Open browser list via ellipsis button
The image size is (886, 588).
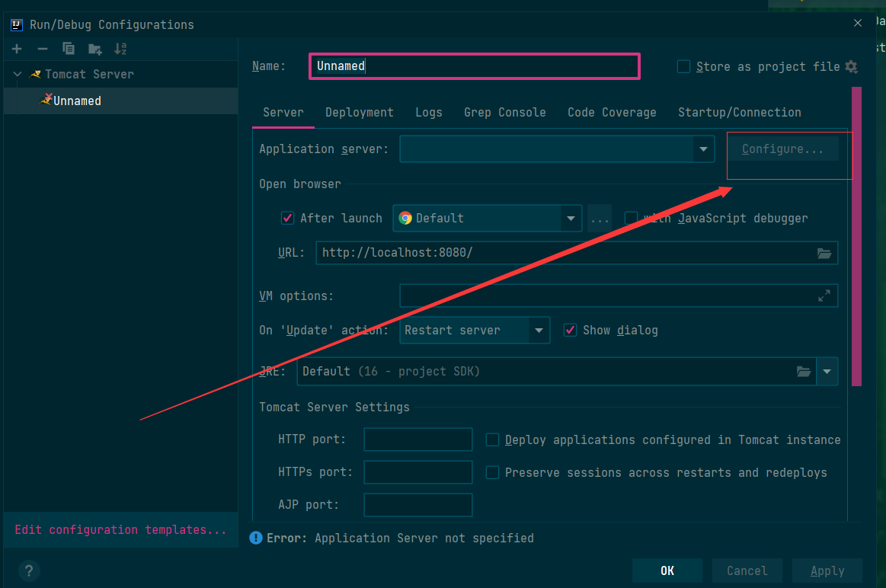(x=600, y=218)
